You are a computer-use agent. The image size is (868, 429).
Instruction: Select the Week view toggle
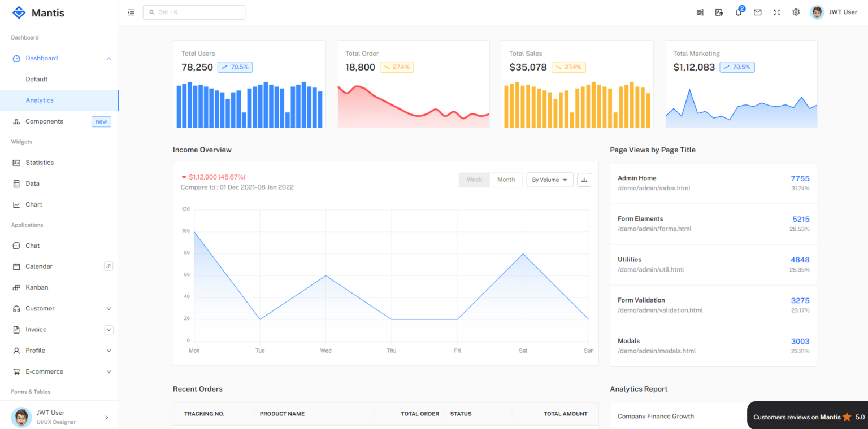[x=474, y=180]
